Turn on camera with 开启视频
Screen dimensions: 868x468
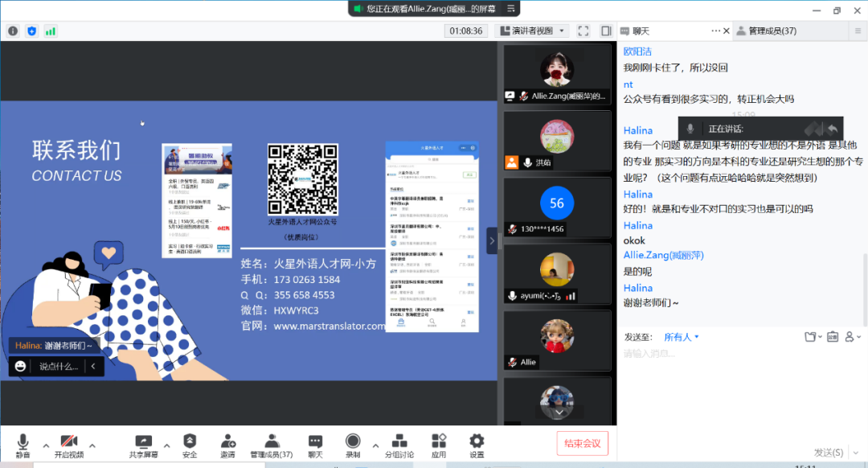coord(69,441)
